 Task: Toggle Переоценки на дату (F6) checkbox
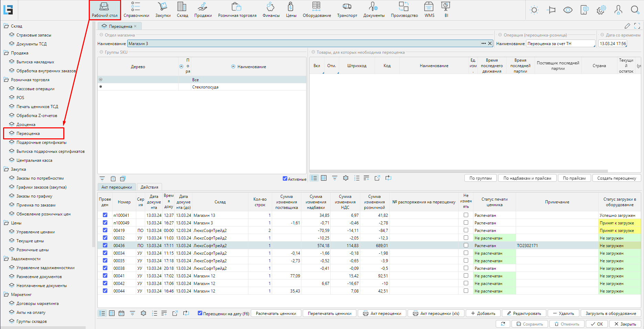(200, 313)
